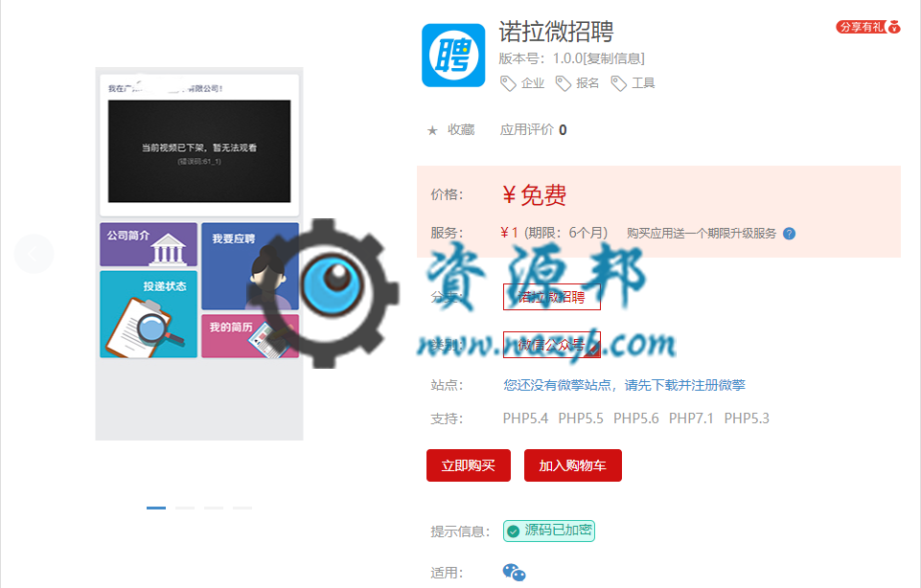The width and height of the screenshot is (921, 588).
Task: Click the 企业 tag icon
Action: click(x=508, y=83)
